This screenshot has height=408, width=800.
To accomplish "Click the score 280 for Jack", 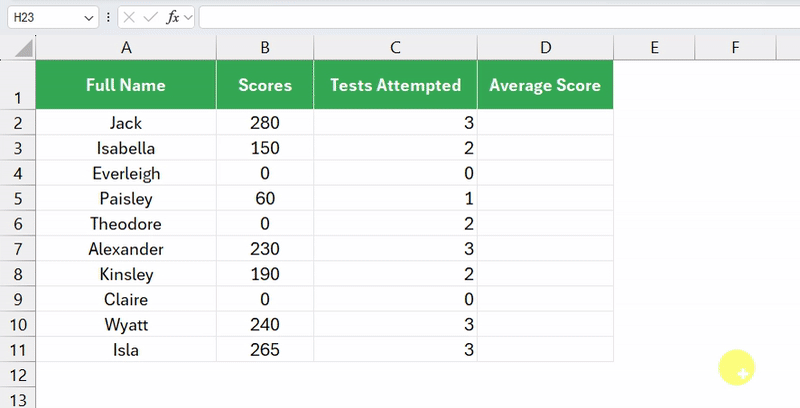I will point(265,123).
